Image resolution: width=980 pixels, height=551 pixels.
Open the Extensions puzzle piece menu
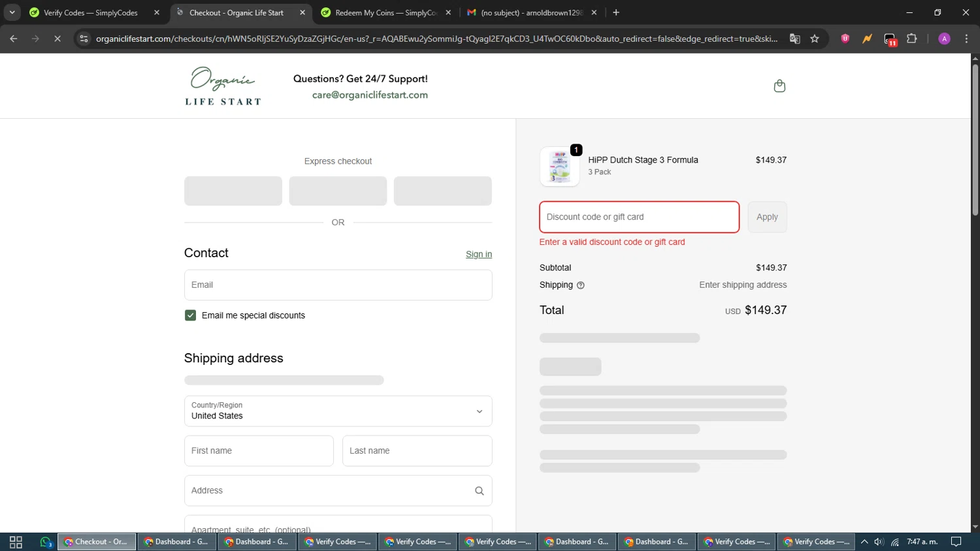tap(912, 39)
